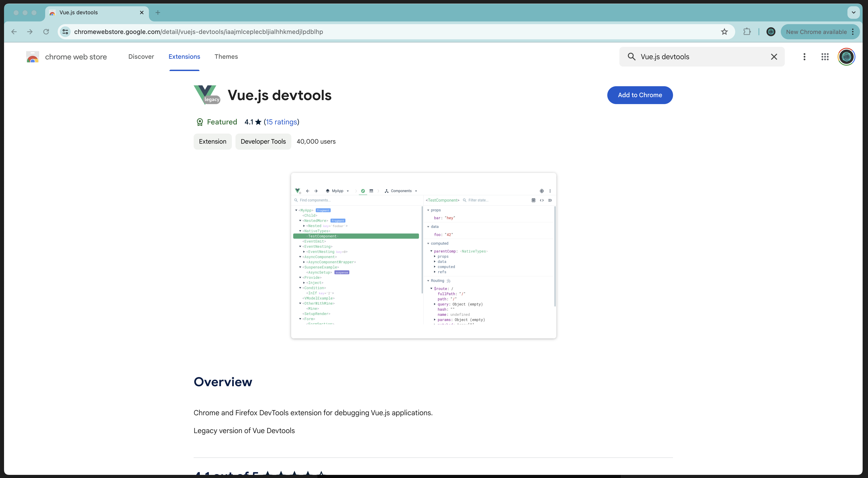Viewport: 868px width, 478px height.
Task: Open Chrome menu via three dots
Action: 853,32
